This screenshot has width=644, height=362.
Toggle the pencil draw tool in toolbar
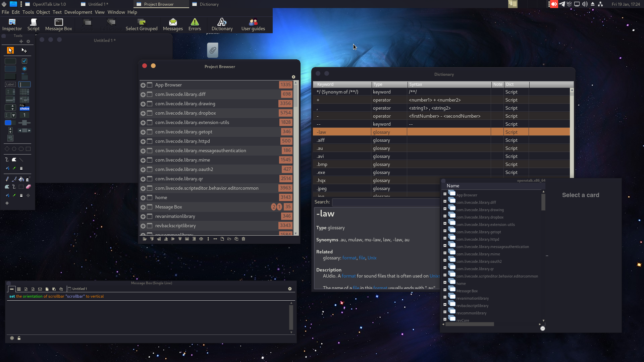tap(7, 179)
